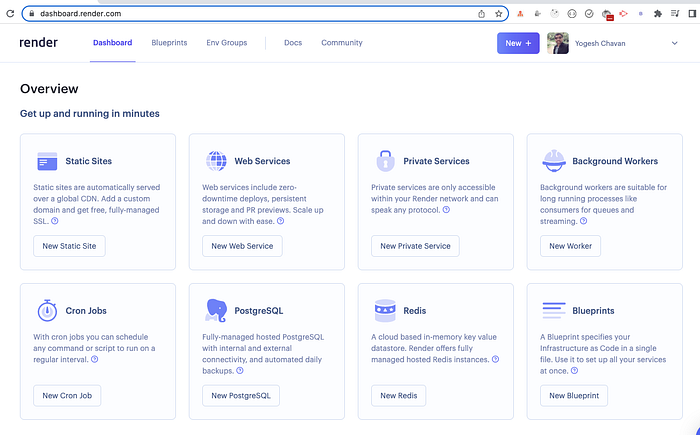
Task: Click New Static Site button
Action: click(69, 246)
